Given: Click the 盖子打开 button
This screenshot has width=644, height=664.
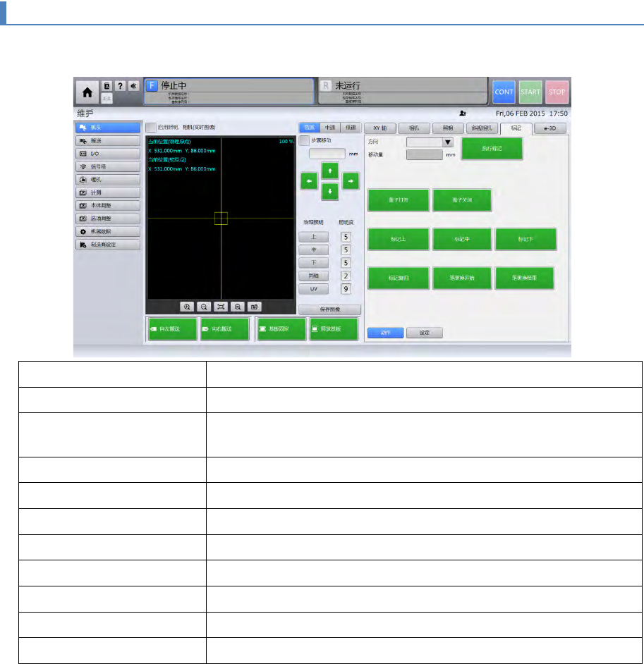Looking at the screenshot, I should (399, 200).
